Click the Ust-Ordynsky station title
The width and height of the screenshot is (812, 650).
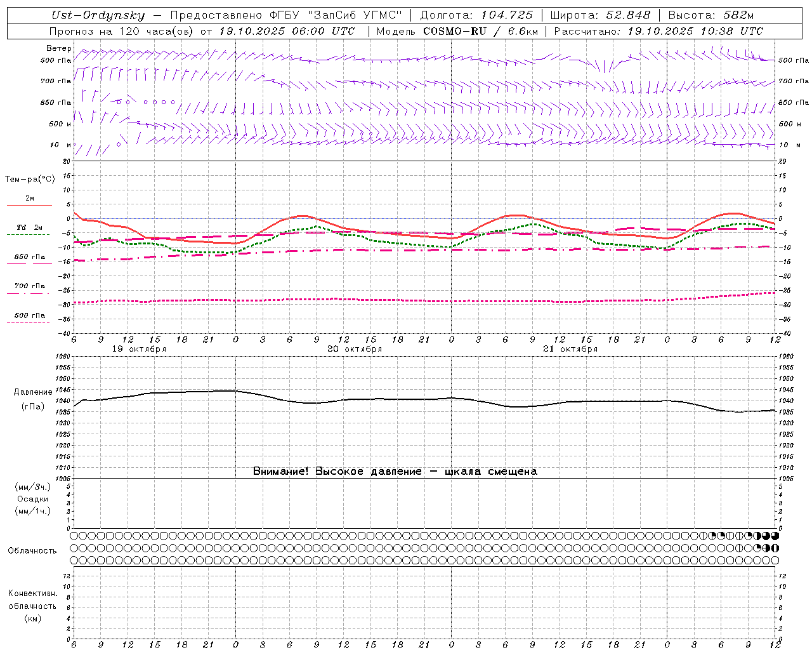coord(98,15)
